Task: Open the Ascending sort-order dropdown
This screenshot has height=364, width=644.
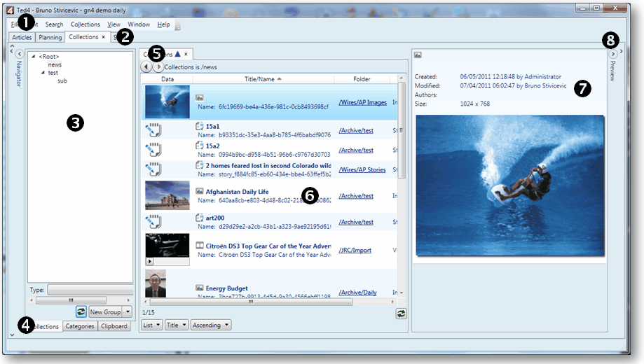Action: pyautogui.click(x=211, y=325)
